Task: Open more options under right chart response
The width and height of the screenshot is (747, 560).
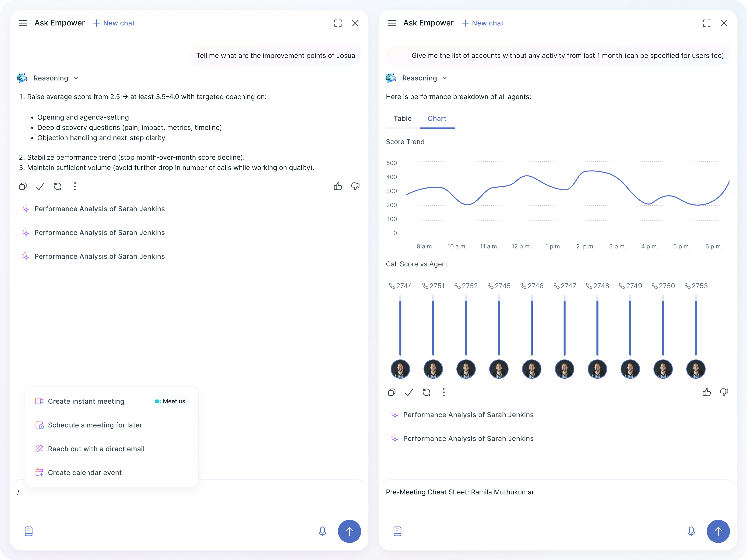Action: (444, 392)
